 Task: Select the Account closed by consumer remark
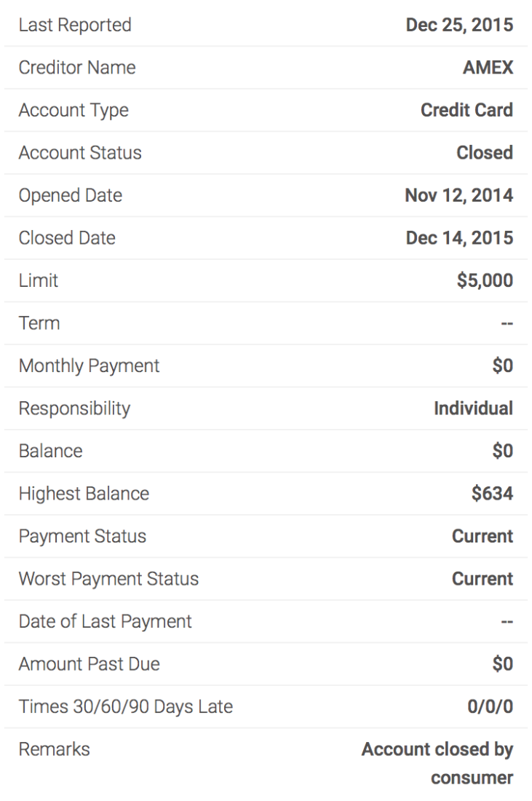(437, 763)
